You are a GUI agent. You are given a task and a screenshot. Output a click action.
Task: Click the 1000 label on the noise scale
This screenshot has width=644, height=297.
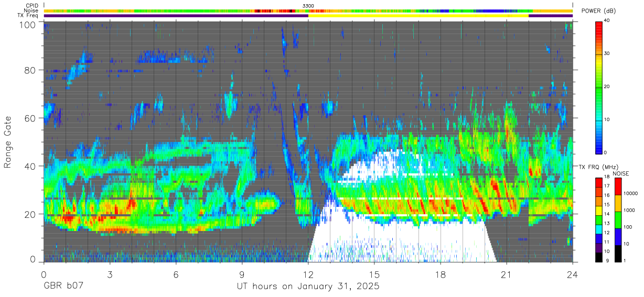[630, 211]
